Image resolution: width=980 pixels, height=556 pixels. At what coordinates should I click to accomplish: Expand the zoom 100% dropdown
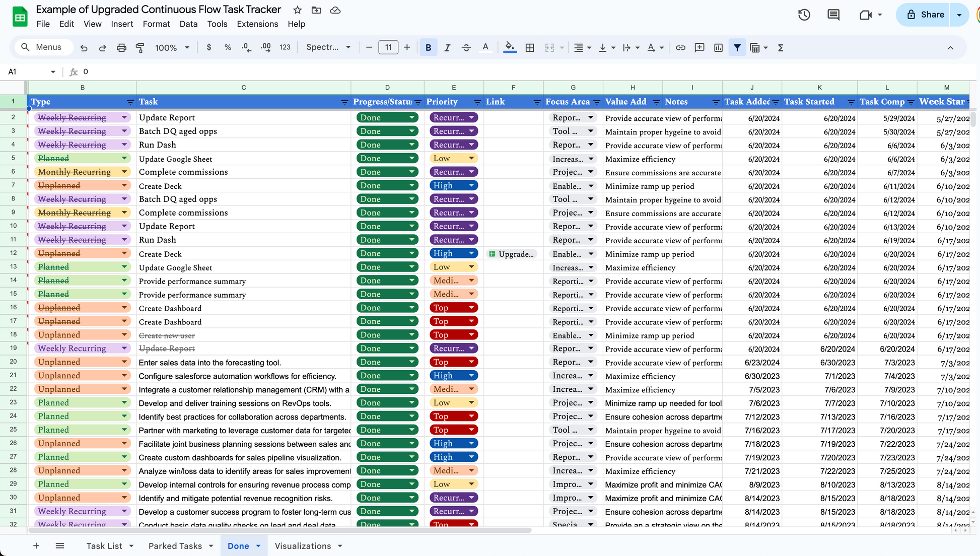pyautogui.click(x=172, y=48)
